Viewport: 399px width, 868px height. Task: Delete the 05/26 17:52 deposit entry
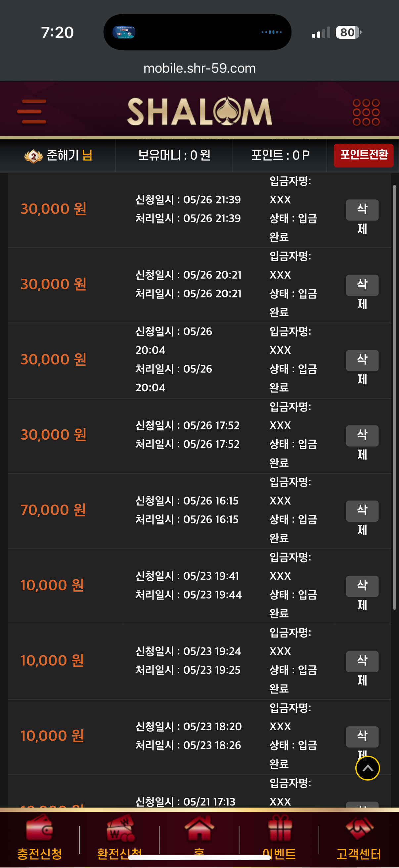(362, 436)
